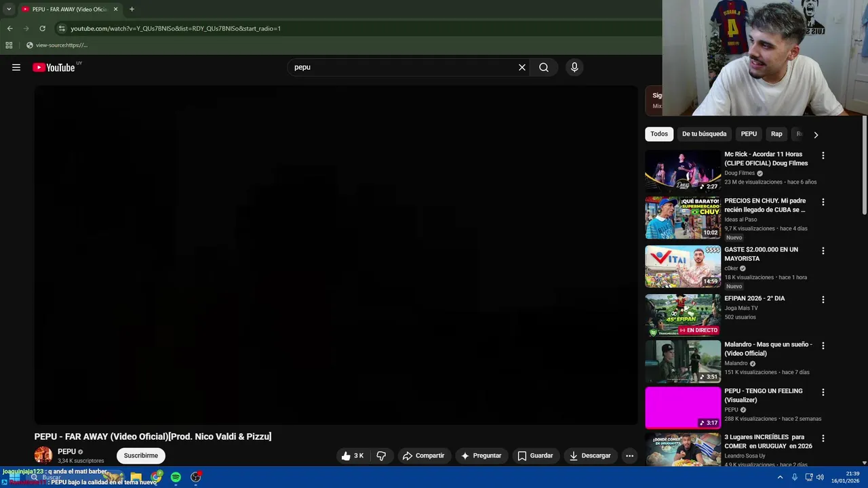868x488 pixels.
Task: Show more filter chips with the arrow
Action: point(816,134)
